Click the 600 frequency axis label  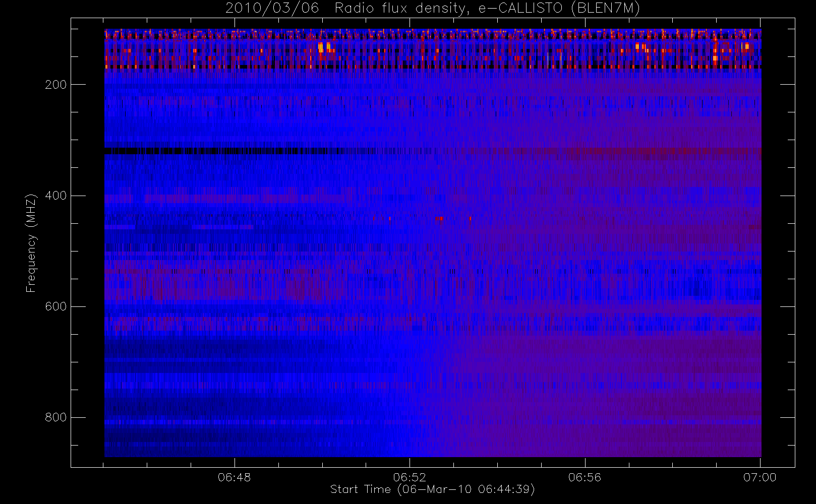click(x=55, y=306)
